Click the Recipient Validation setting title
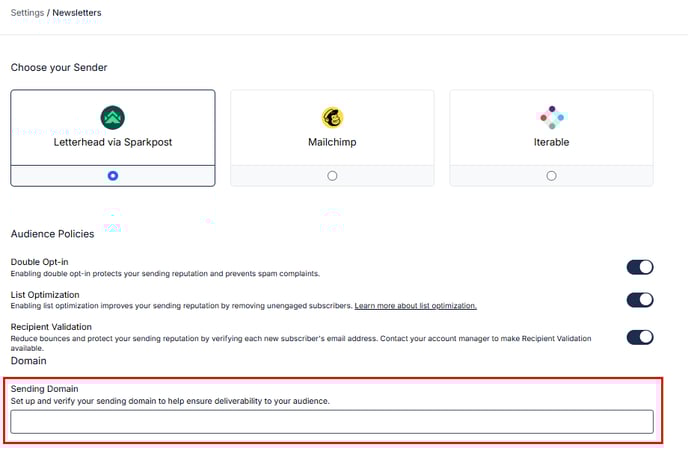The height and width of the screenshot is (462, 688). click(51, 327)
